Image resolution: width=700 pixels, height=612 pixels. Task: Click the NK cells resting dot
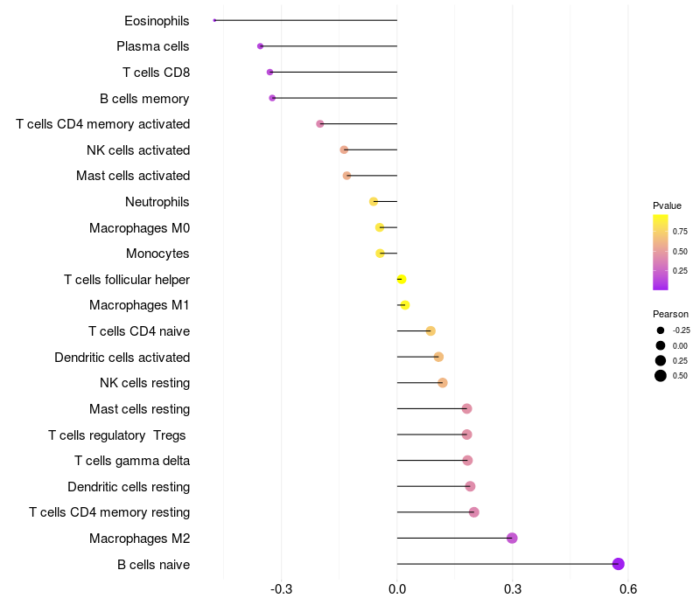pos(443,383)
